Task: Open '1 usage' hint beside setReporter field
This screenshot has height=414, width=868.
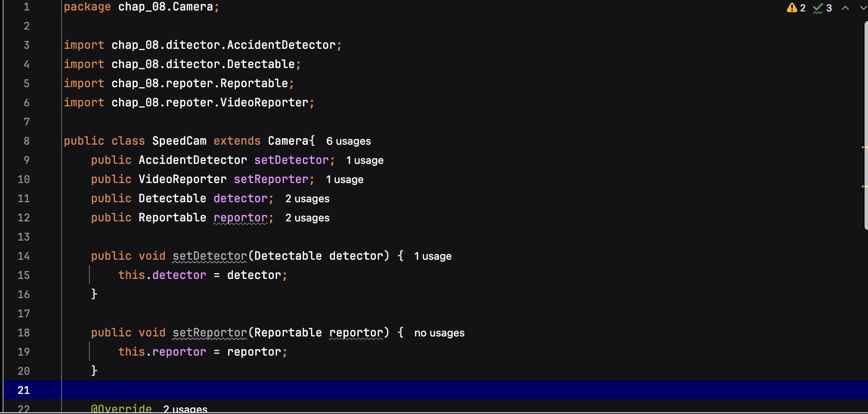Action: [x=345, y=180]
